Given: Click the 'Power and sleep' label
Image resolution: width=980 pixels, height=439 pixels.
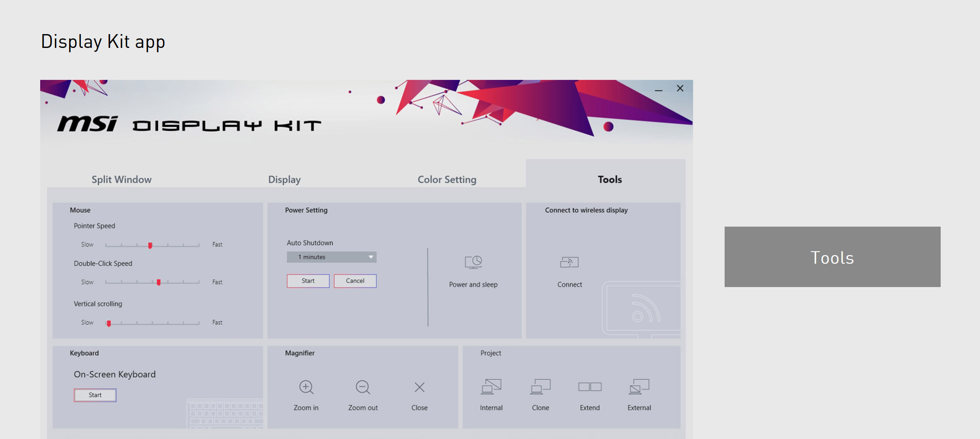Looking at the screenshot, I should 473,284.
